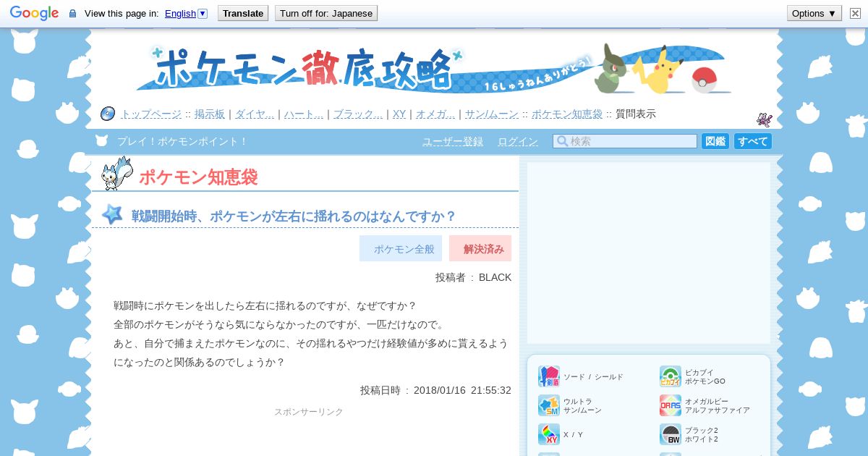Open the ブラック2 ホワイト2 link
868x456 pixels.
(702, 434)
